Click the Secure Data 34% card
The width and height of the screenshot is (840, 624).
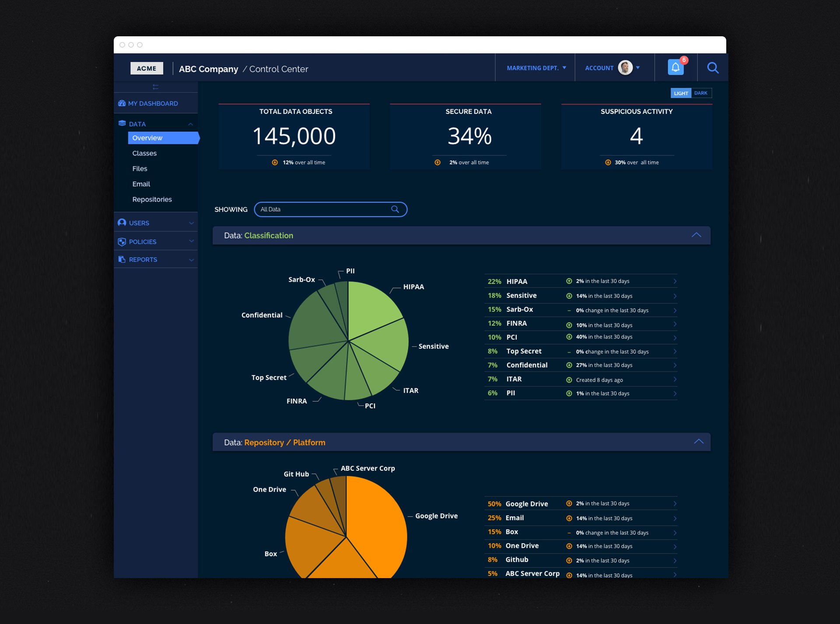(x=465, y=136)
